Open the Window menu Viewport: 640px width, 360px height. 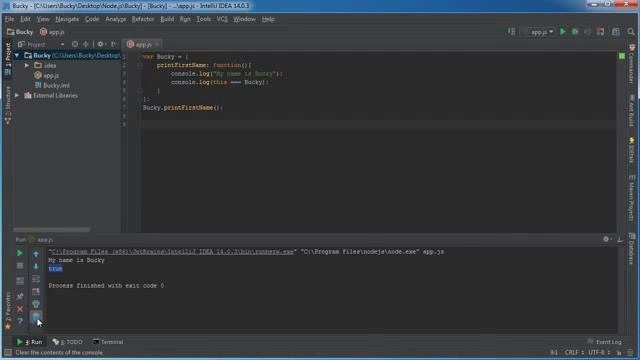tap(244, 19)
